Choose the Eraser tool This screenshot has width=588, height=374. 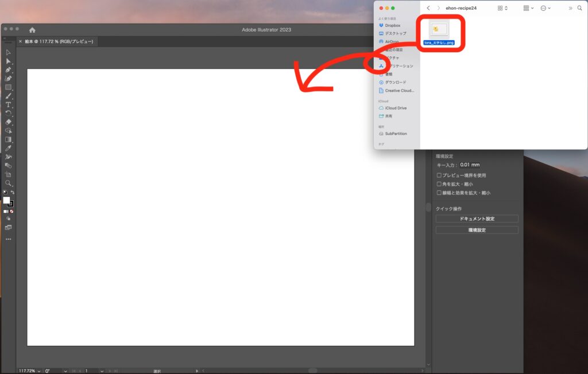pos(8,122)
